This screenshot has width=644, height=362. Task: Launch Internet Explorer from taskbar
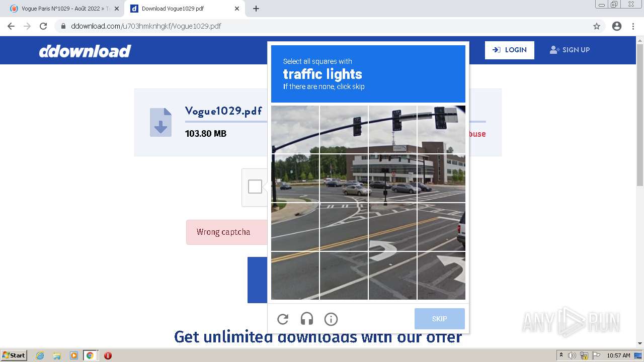40,355
